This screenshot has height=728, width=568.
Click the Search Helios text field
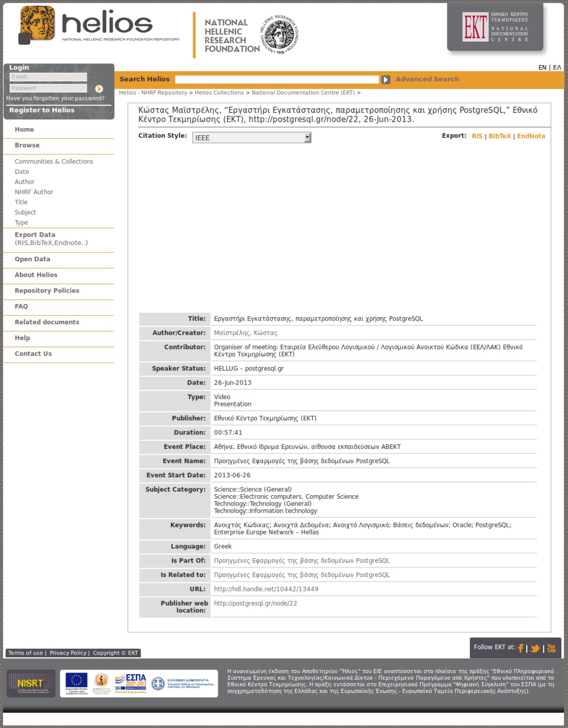tap(277, 80)
